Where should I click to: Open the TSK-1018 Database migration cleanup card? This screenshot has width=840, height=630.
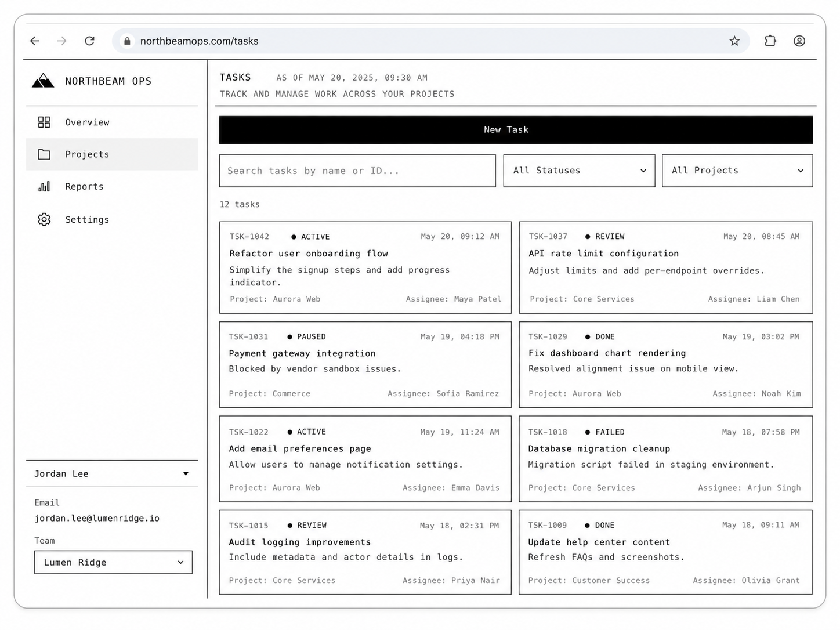pyautogui.click(x=666, y=459)
